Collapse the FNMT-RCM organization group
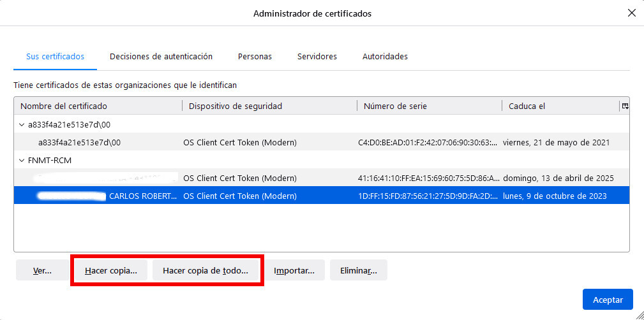The image size is (644, 320). click(22, 160)
